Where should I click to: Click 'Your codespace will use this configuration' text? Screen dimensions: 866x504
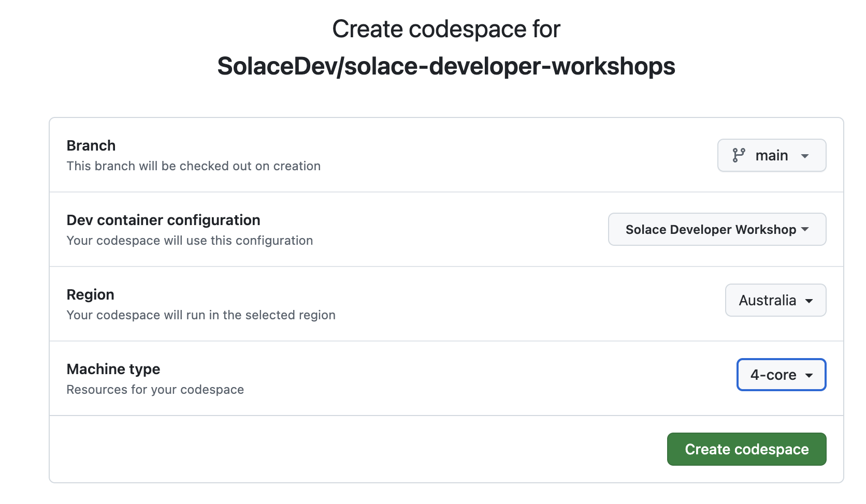[x=190, y=241]
